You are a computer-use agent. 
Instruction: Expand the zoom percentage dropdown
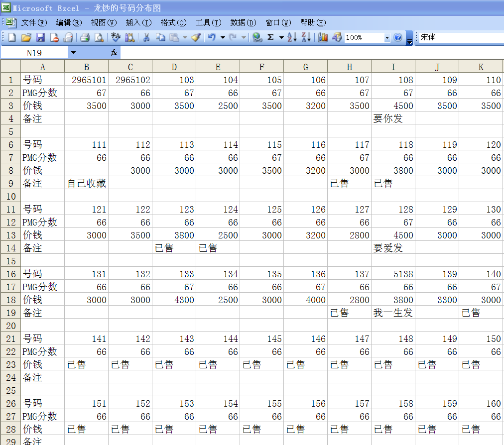(x=387, y=38)
